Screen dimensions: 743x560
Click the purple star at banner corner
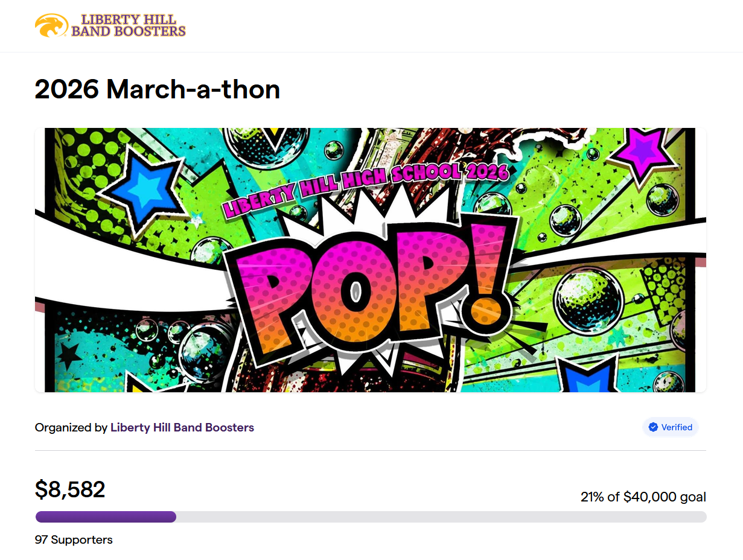(642, 151)
